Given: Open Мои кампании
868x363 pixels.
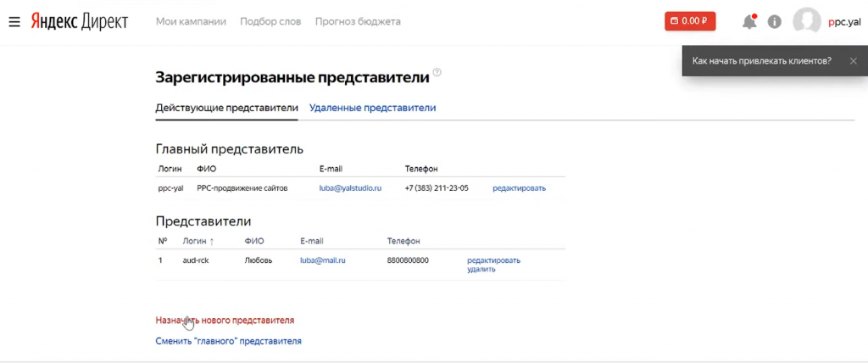Looking at the screenshot, I should click(x=191, y=21).
